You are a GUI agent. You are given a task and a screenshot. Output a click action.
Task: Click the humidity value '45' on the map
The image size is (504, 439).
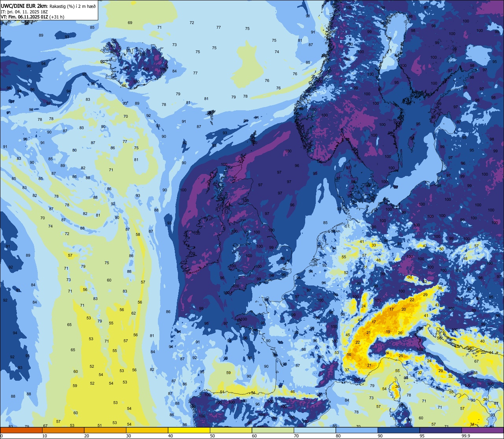[x=348, y=335]
